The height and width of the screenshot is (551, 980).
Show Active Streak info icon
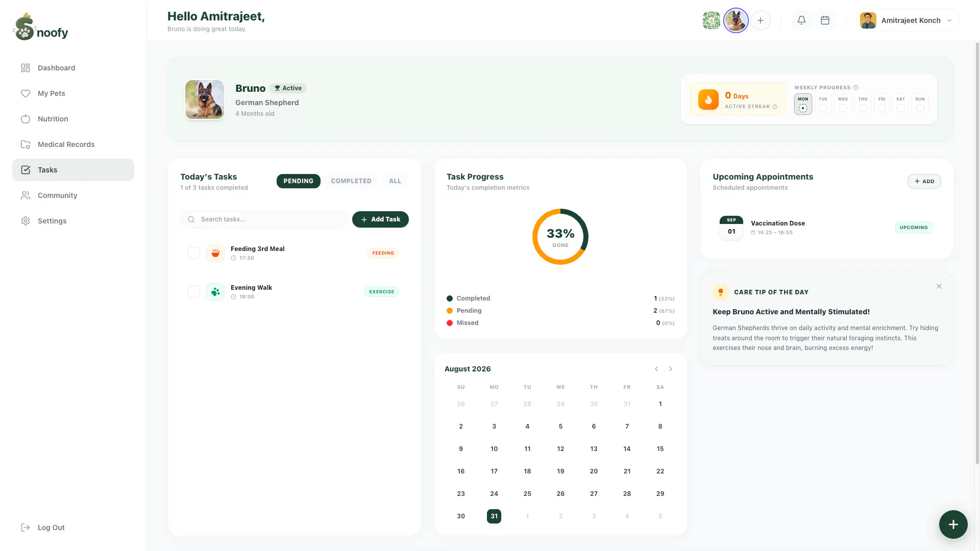(775, 107)
